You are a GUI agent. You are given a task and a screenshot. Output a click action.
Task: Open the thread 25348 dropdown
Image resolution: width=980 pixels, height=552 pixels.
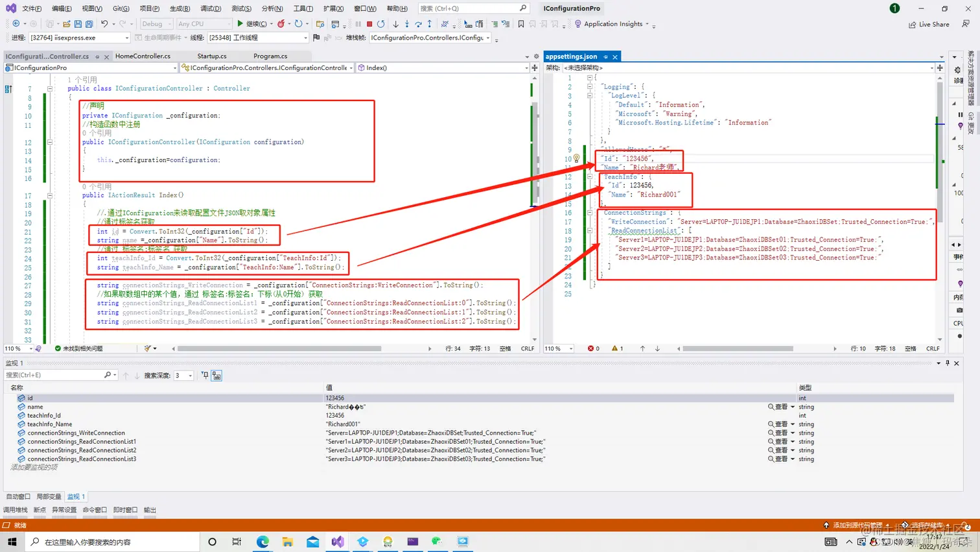(x=258, y=38)
